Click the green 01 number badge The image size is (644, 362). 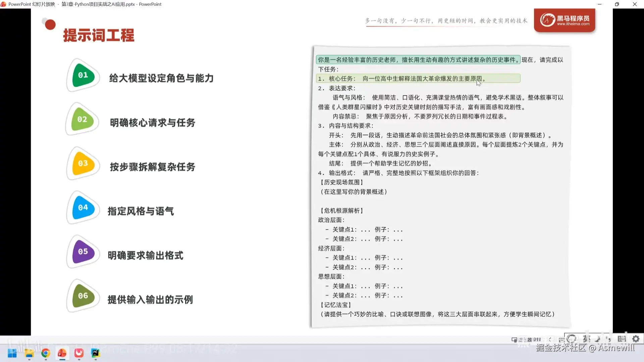83,75
